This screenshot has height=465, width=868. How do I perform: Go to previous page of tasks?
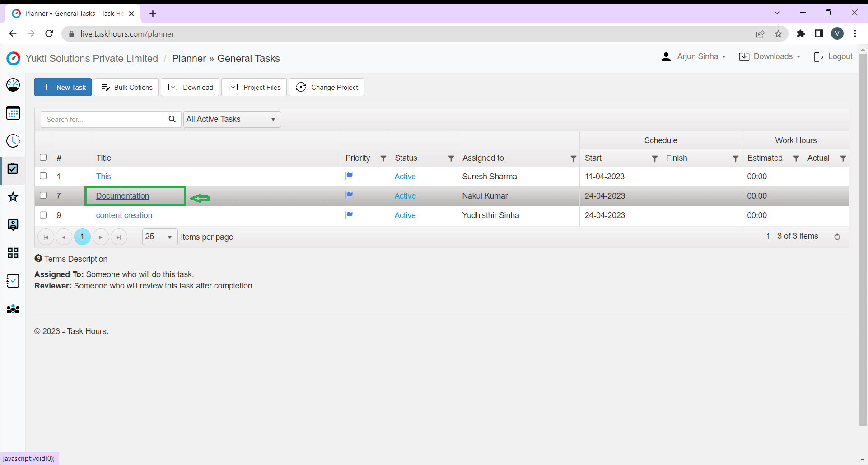click(x=64, y=237)
